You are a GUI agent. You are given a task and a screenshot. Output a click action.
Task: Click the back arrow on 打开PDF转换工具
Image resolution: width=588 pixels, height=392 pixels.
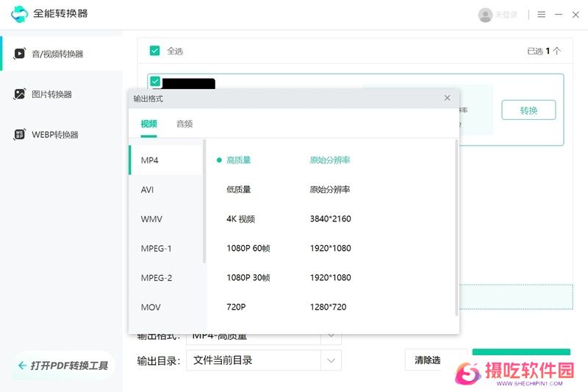(x=22, y=366)
